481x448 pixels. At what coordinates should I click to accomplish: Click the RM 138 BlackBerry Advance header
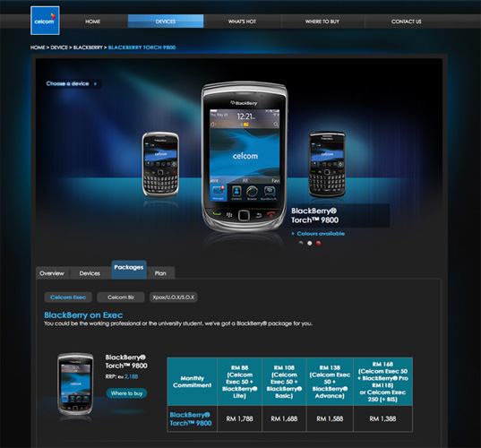point(330,382)
